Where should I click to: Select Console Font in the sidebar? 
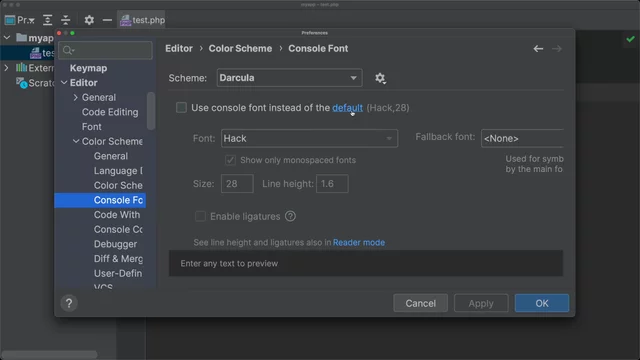(100, 200)
